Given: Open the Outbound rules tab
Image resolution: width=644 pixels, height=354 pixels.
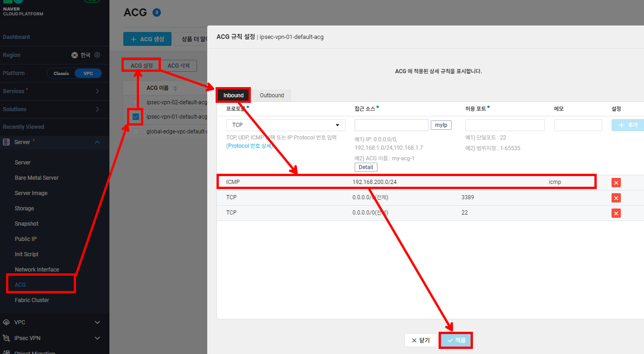Looking at the screenshot, I should click(272, 95).
